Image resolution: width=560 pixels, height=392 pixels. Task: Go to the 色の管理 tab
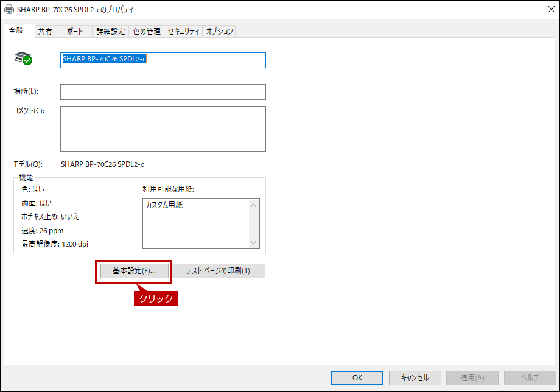(x=147, y=32)
